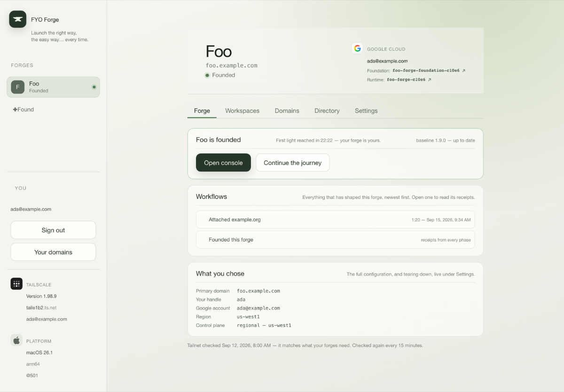The height and width of the screenshot is (392, 564).
Task: Open the Runtime foo-forge-c10e6 project link
Action: [409, 80]
